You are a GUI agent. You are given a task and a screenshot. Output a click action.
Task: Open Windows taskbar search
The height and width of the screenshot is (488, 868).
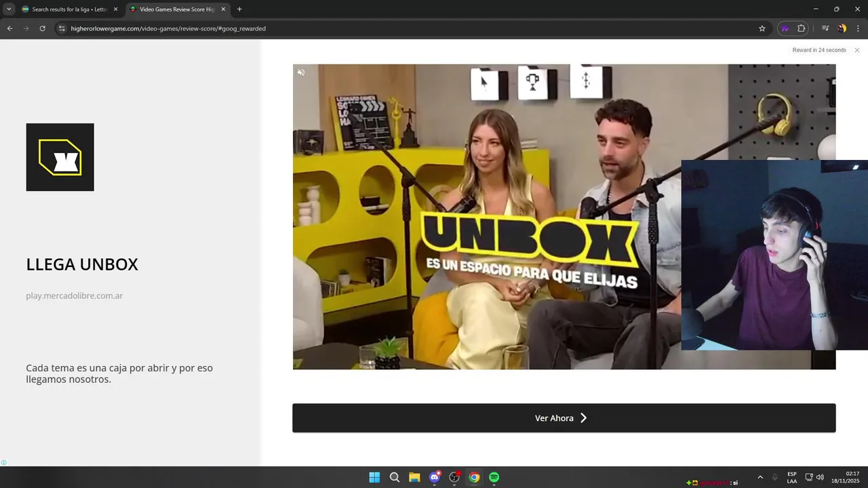(x=395, y=477)
